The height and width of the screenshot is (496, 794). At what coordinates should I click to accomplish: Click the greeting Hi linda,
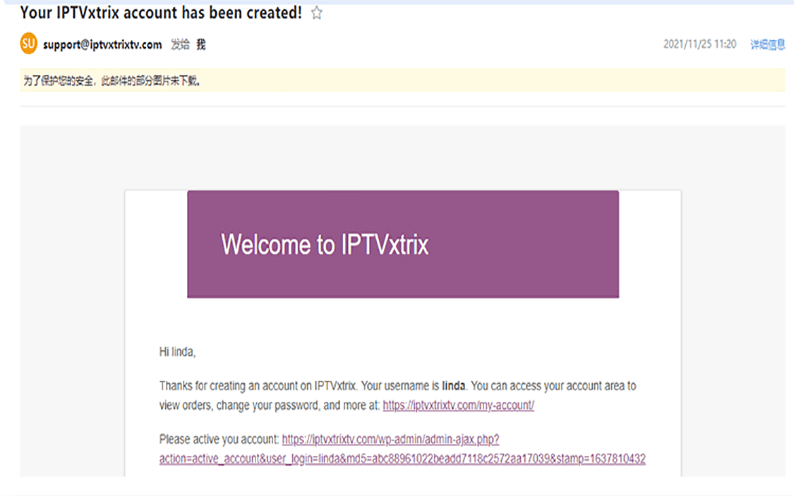(177, 352)
